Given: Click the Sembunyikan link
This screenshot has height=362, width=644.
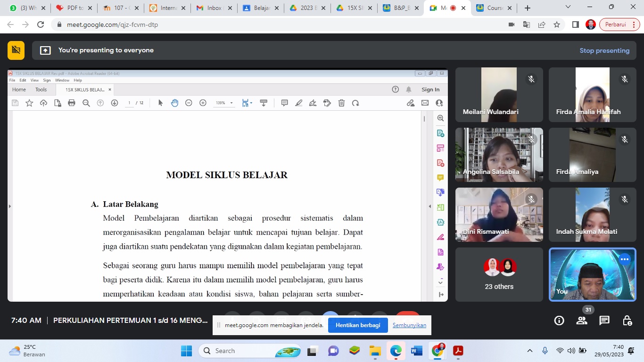Looking at the screenshot, I should [x=409, y=325].
